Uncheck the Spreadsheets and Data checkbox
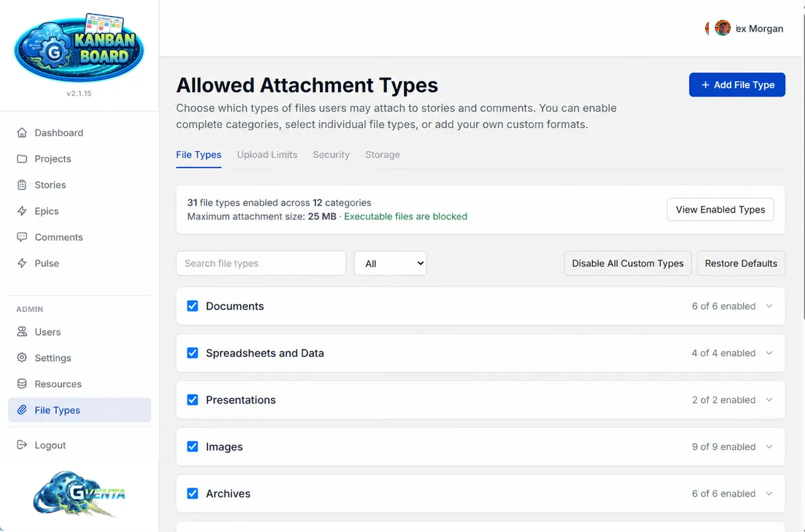Screen dimensions: 805x532 [x=193, y=353]
